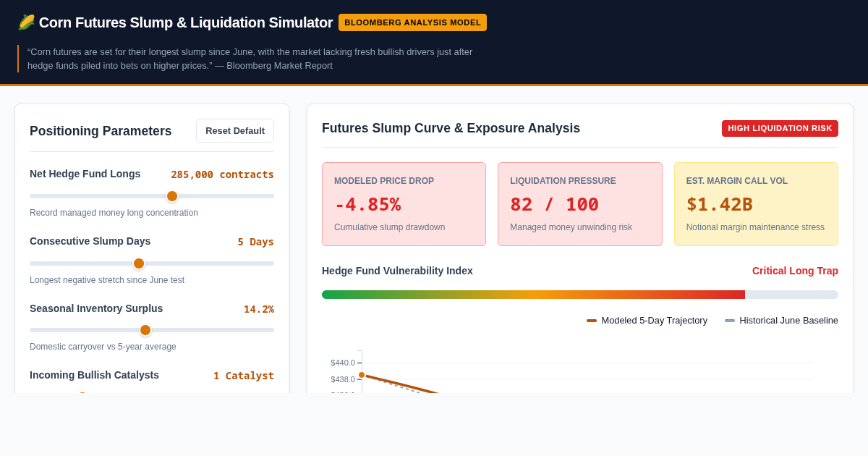Viewport: 868px width, 456px height.
Task: Click 'Domestic carryover vs 5-year average' caption
Action: 103,347
